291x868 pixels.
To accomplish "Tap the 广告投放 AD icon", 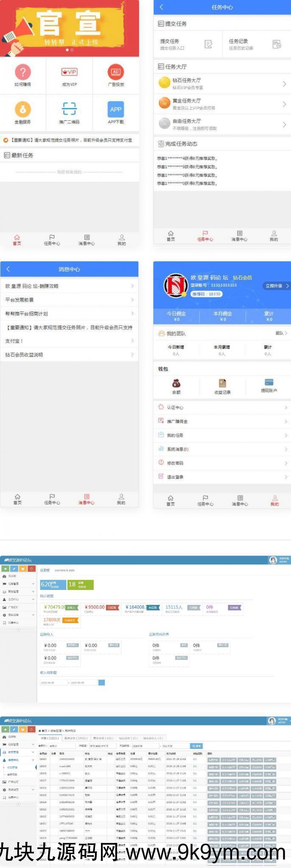I will click(116, 72).
